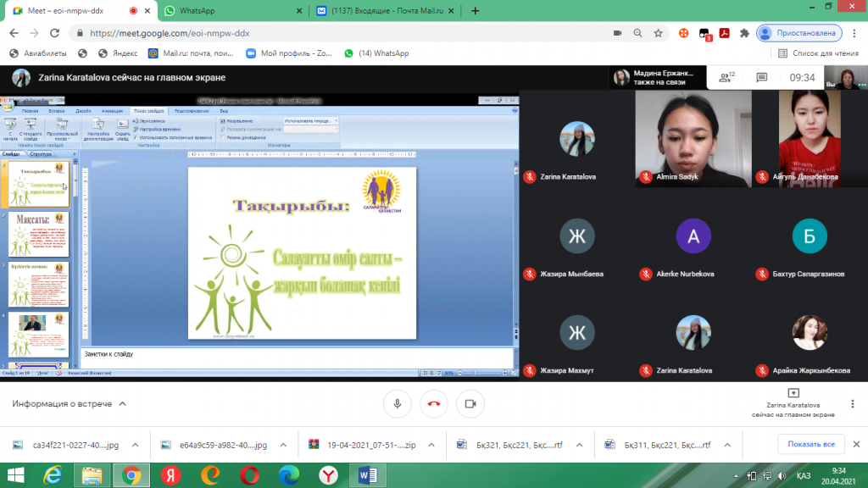Click the Zarina Karatalova presentation screen icon
Image resolution: width=868 pixels, height=488 pixels.
(x=793, y=393)
